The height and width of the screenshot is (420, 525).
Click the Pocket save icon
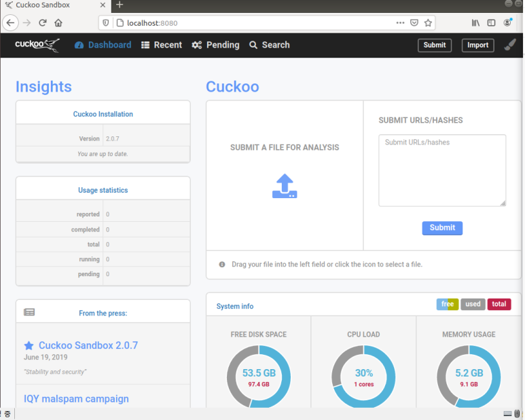click(414, 23)
